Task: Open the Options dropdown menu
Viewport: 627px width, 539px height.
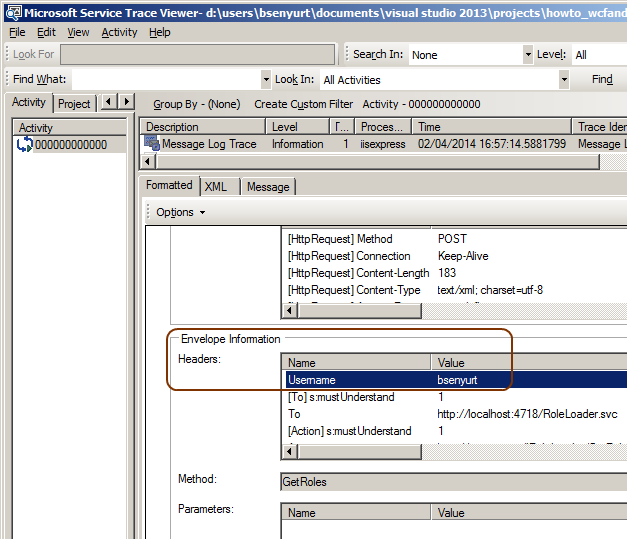Action: pyautogui.click(x=180, y=212)
